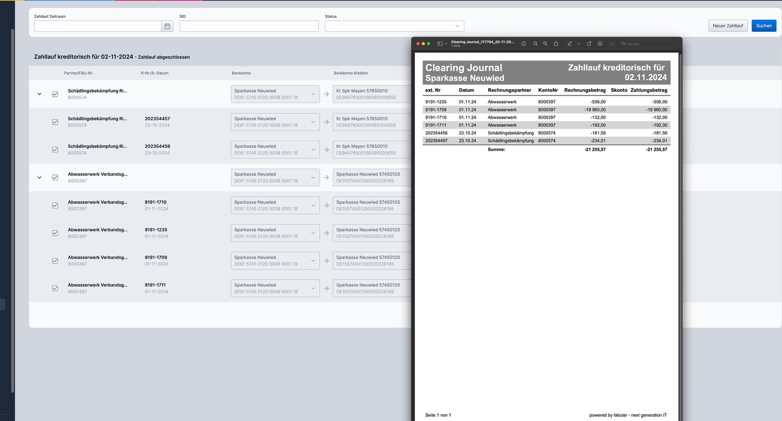
Task: Click the Bankkonto Kreditor column header
Action: (x=351, y=73)
